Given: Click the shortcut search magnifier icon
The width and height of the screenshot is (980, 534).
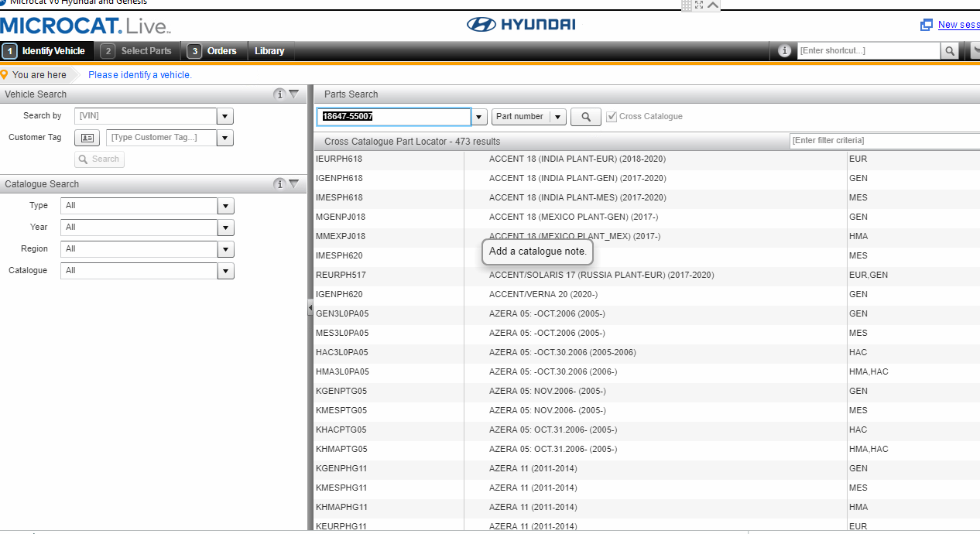Looking at the screenshot, I should (950, 51).
